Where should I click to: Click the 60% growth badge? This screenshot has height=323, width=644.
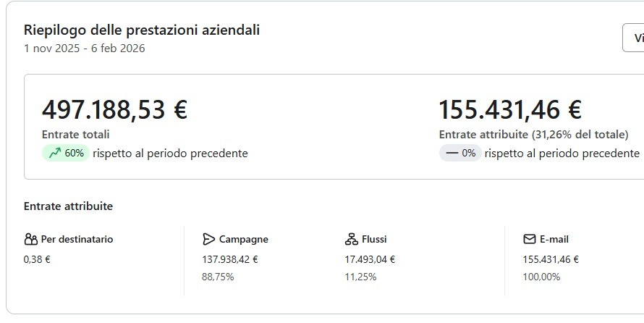(65, 154)
